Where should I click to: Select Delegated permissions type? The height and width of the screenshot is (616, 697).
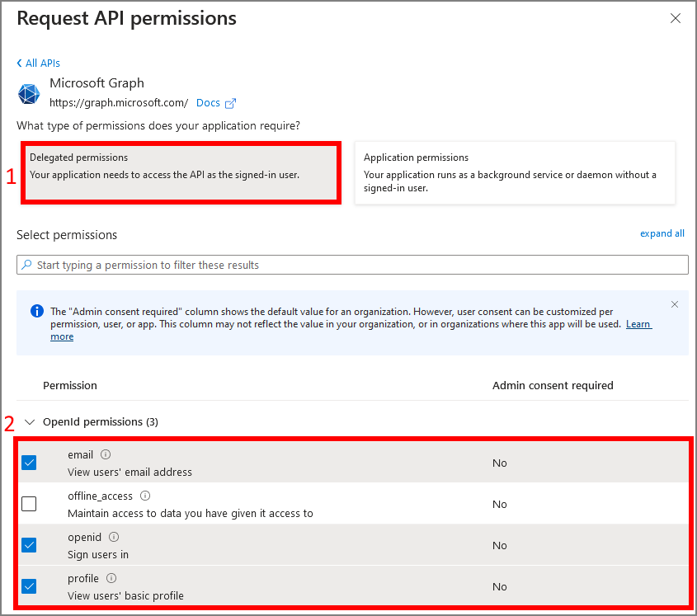pyautogui.click(x=181, y=172)
